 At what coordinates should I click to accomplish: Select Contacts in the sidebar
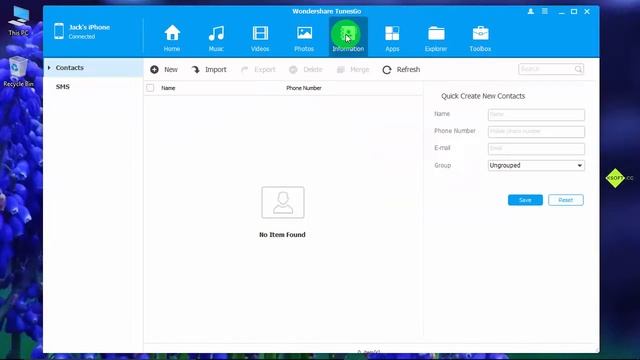(93, 68)
